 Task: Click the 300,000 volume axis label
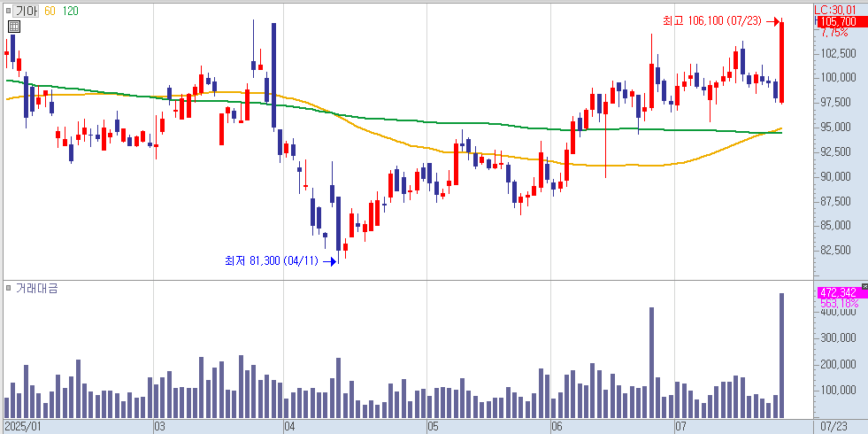(x=838, y=338)
